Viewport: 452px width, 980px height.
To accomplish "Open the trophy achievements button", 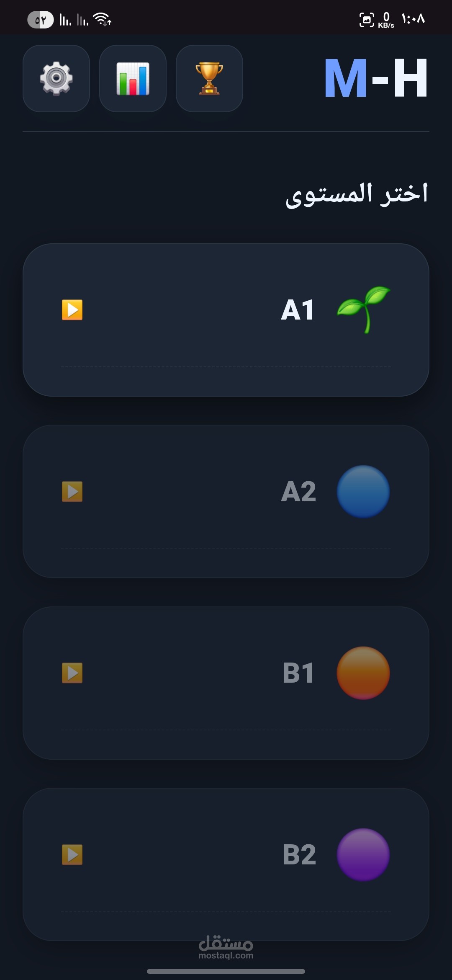I will point(209,79).
